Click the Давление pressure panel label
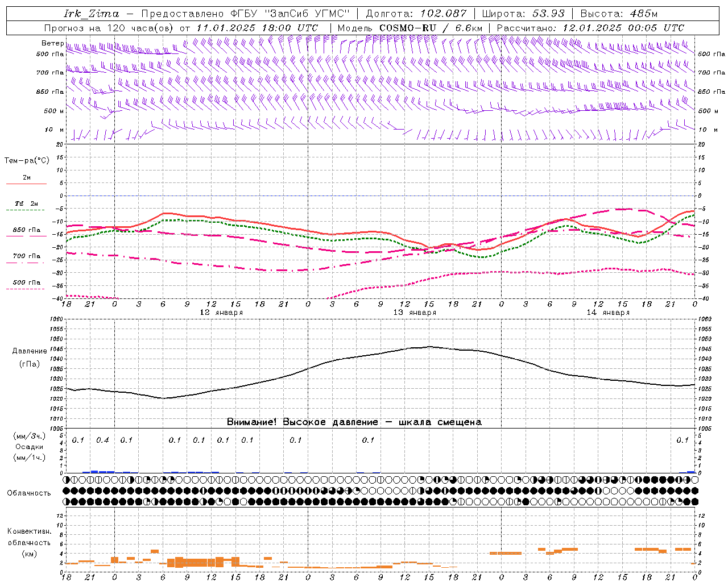Viewport: 728px width, 582px height. click(30, 351)
